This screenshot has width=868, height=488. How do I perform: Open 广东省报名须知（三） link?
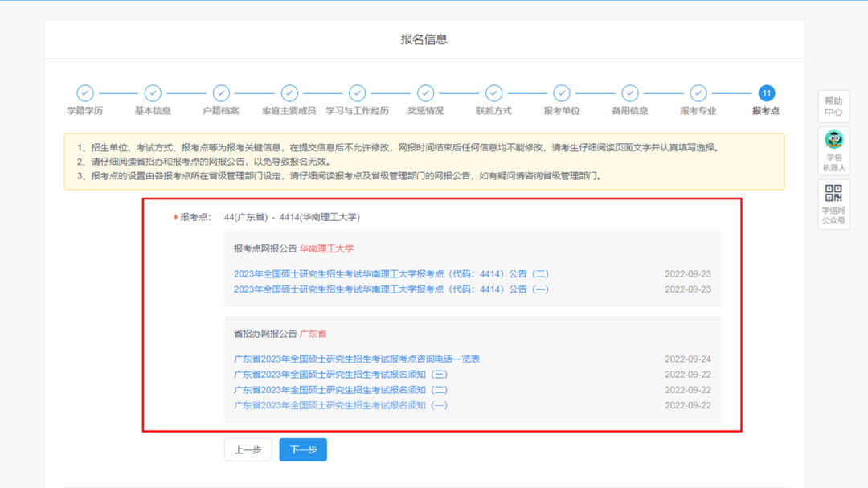point(341,375)
